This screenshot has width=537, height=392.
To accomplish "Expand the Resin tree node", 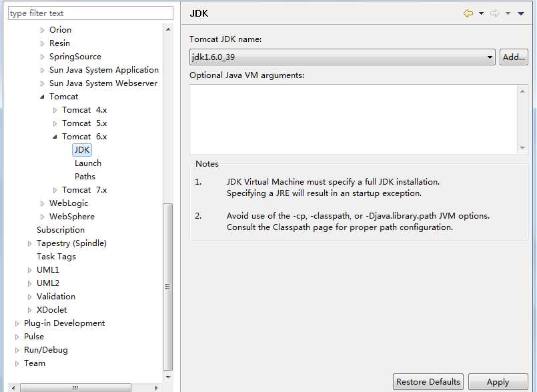I will (42, 43).
